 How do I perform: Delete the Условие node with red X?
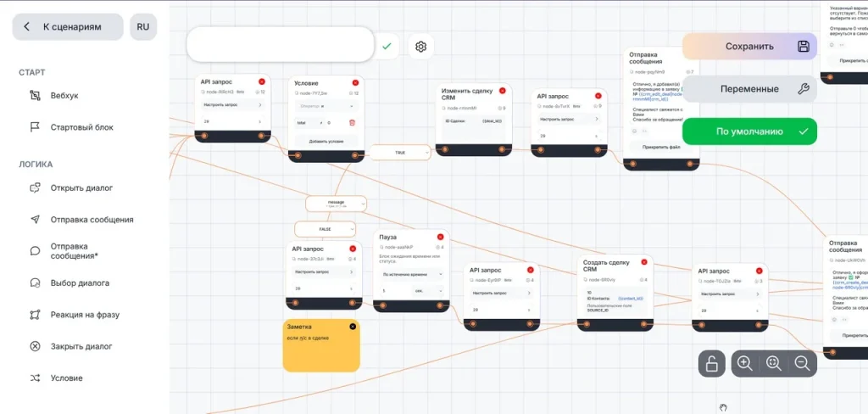(x=355, y=82)
